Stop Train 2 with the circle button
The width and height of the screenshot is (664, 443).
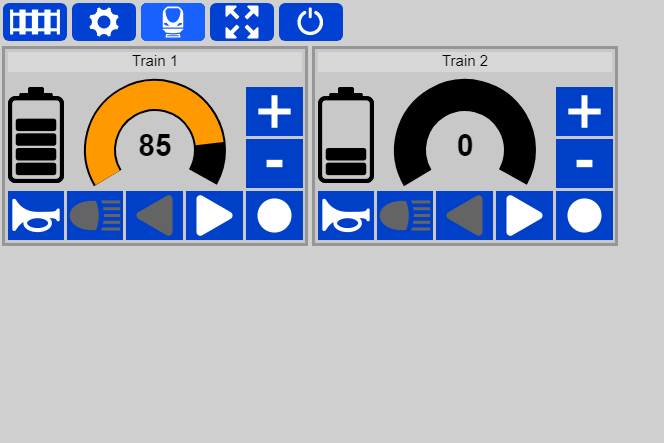coord(584,216)
